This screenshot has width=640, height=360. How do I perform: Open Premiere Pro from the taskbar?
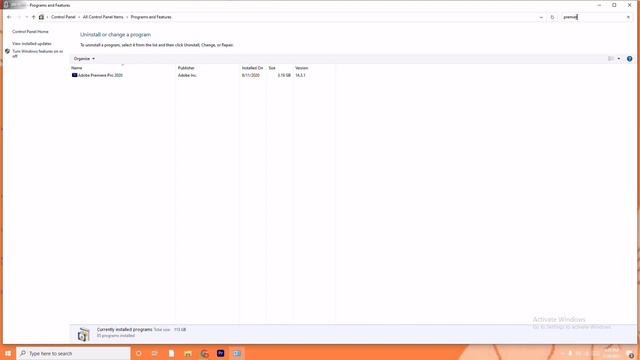(221, 353)
